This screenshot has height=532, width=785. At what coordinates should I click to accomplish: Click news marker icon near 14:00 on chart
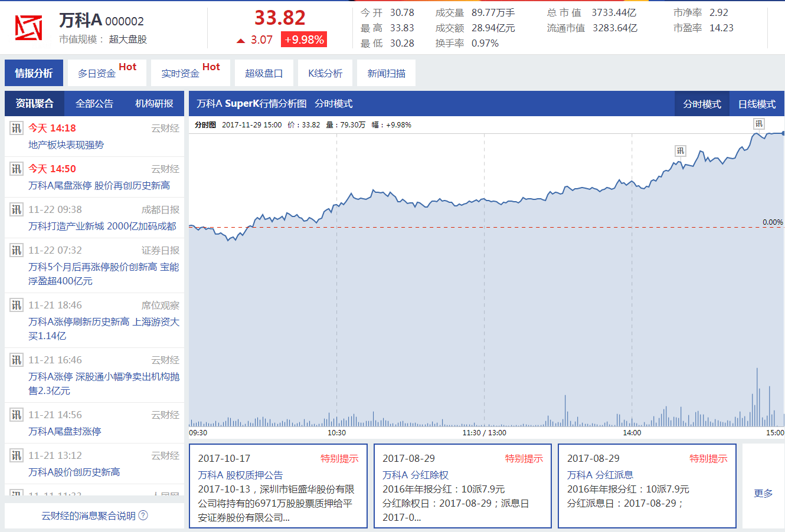680,151
